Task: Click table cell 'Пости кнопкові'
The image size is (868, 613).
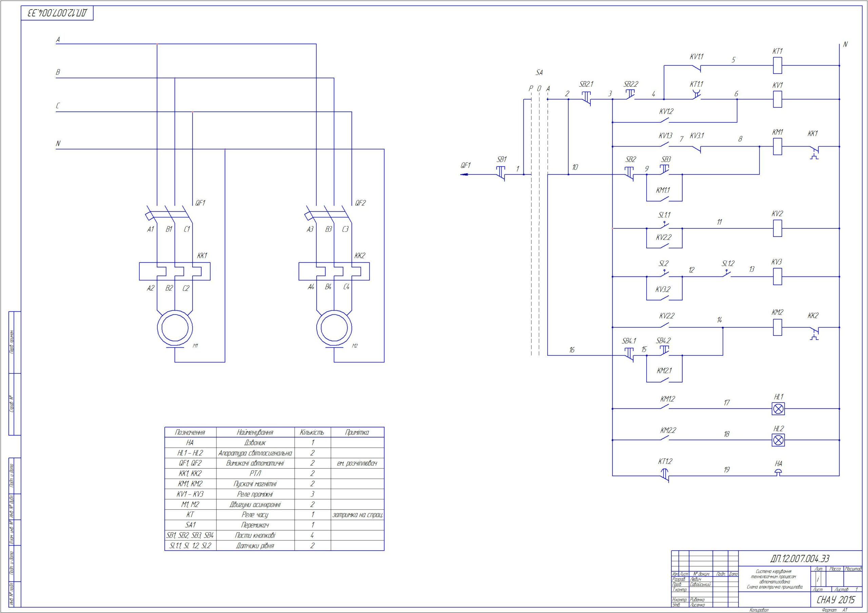Action: (x=255, y=535)
